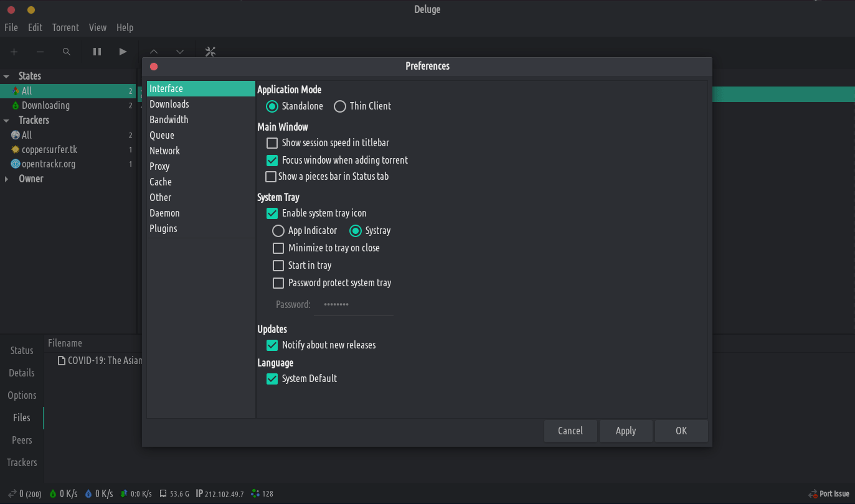The image size is (855, 504).
Task: Open the View menu
Action: 98,27
